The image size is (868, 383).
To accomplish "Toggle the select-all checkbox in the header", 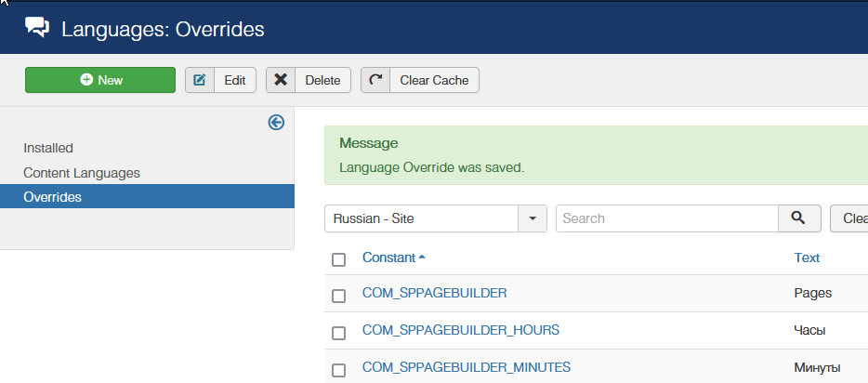I will [x=338, y=258].
